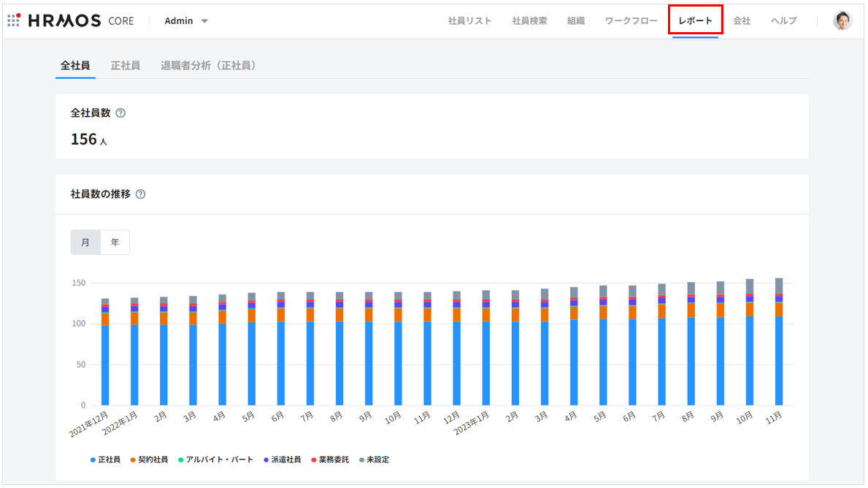
Task: Click help icon next to 全社員数
Action: pyautogui.click(x=121, y=113)
